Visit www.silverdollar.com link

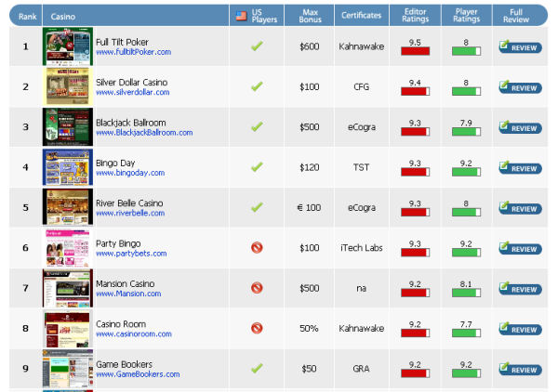coord(133,92)
